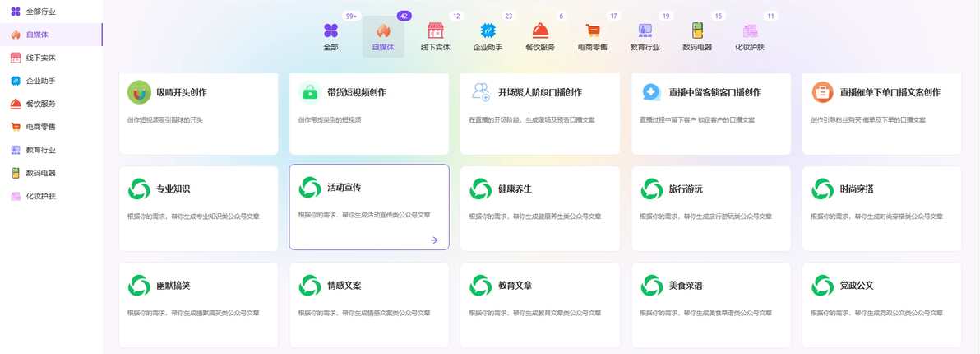Click the green icon of 时尚穿搭 card
The image size is (980, 354).
822,189
